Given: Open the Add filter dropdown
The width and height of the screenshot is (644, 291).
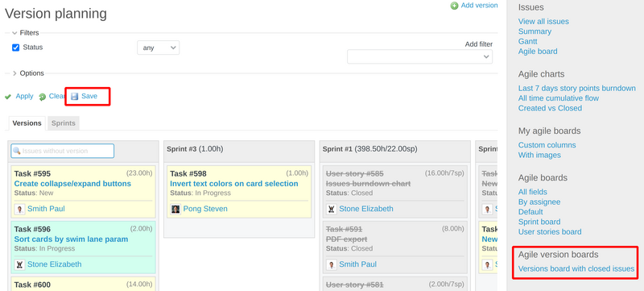Looking at the screenshot, I should click(419, 56).
